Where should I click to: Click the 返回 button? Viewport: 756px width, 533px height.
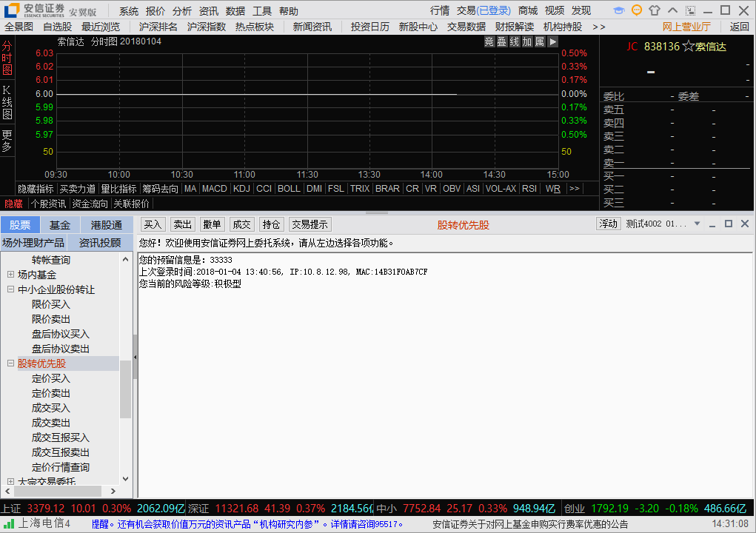click(x=739, y=27)
